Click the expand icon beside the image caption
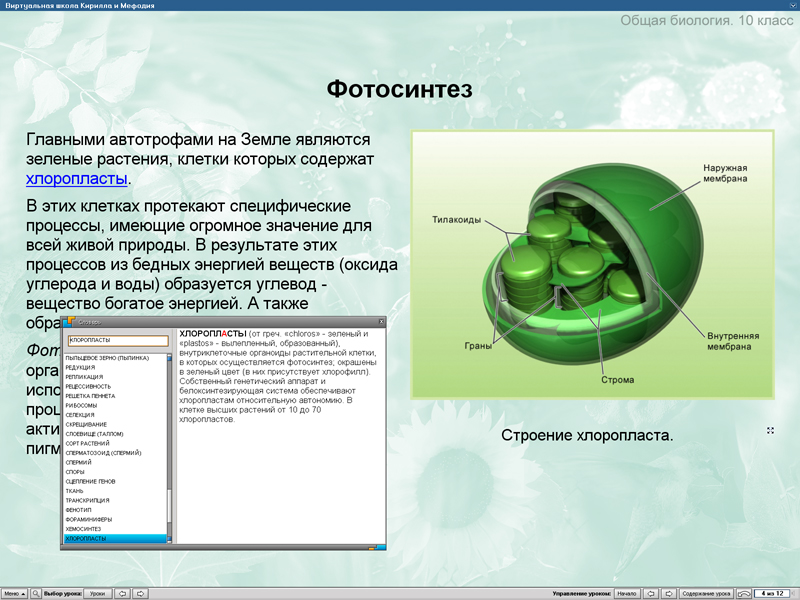The height and width of the screenshot is (600, 800). 770,431
